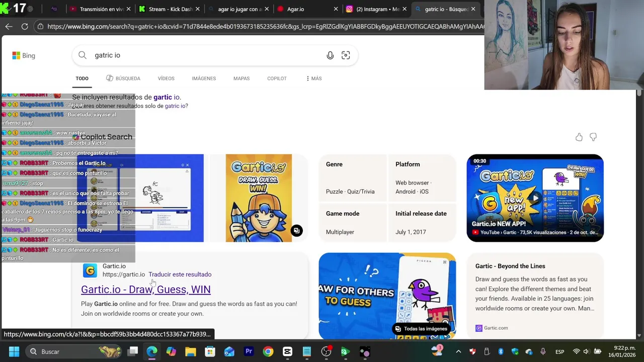Viewport: 644px width, 362px height.
Task: Expand the MÁS search menu
Action: (314, 78)
